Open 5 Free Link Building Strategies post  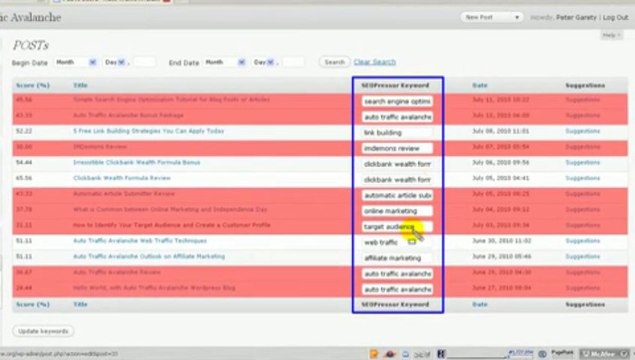click(x=149, y=131)
